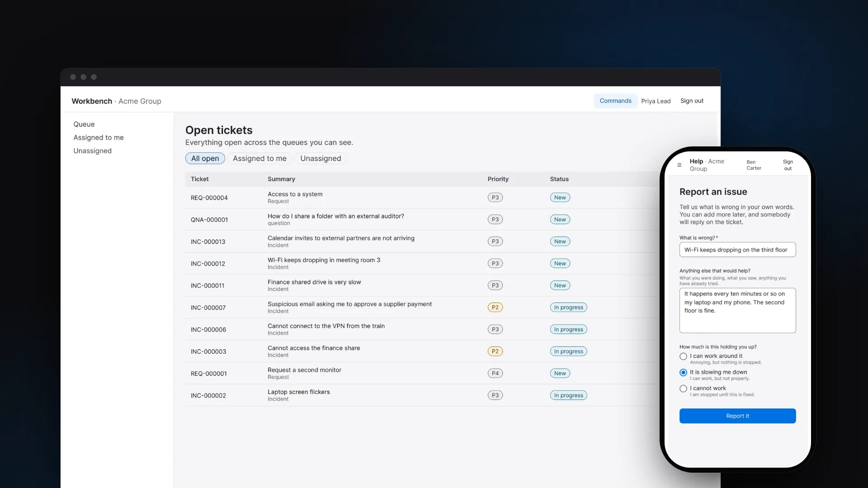This screenshot has width=868, height=488.
Task: Open the Commands button in Workbench header
Action: click(615, 101)
